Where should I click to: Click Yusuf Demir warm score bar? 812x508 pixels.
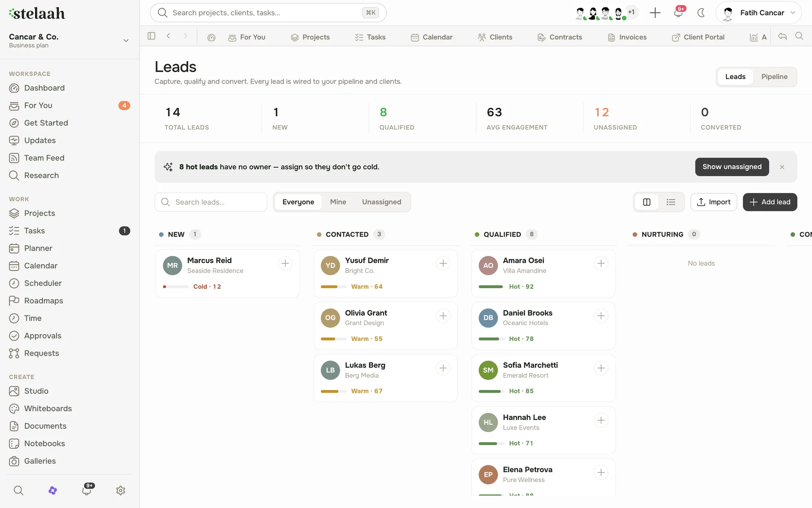coord(334,287)
